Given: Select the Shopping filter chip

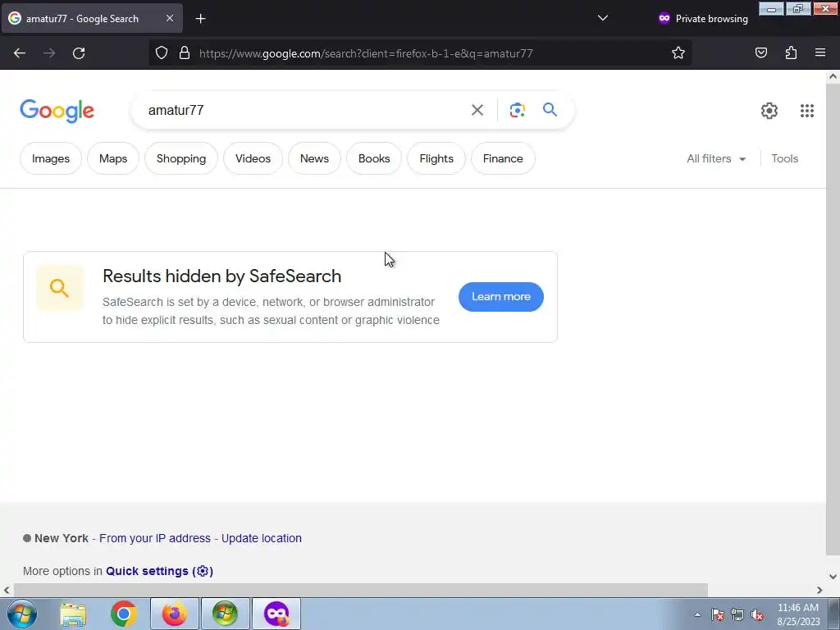Looking at the screenshot, I should click(181, 158).
